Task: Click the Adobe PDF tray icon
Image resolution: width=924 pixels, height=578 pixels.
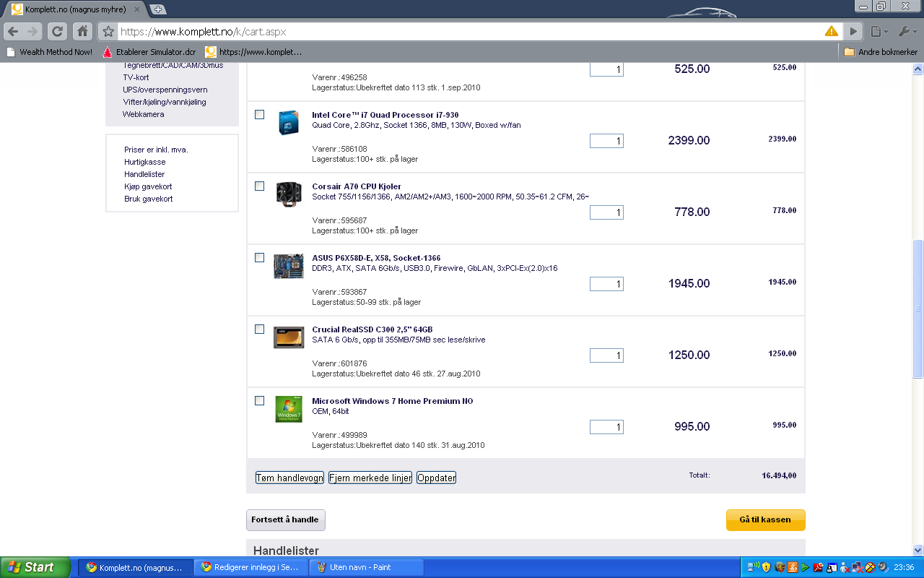Action: click(819, 567)
